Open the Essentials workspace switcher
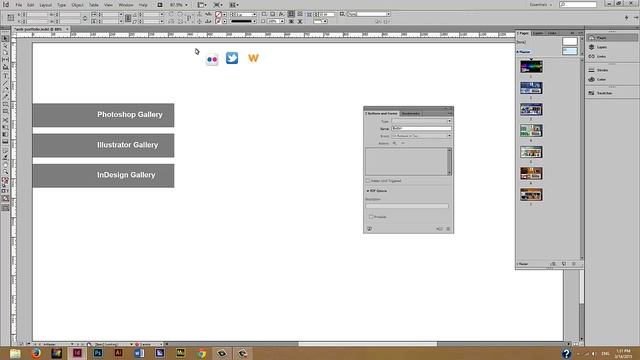The image size is (640, 360). (x=541, y=4)
